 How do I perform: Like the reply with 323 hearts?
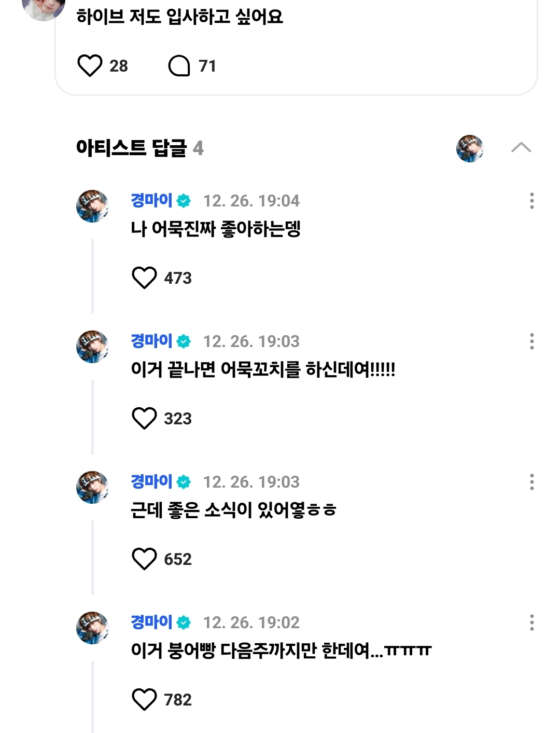click(144, 418)
